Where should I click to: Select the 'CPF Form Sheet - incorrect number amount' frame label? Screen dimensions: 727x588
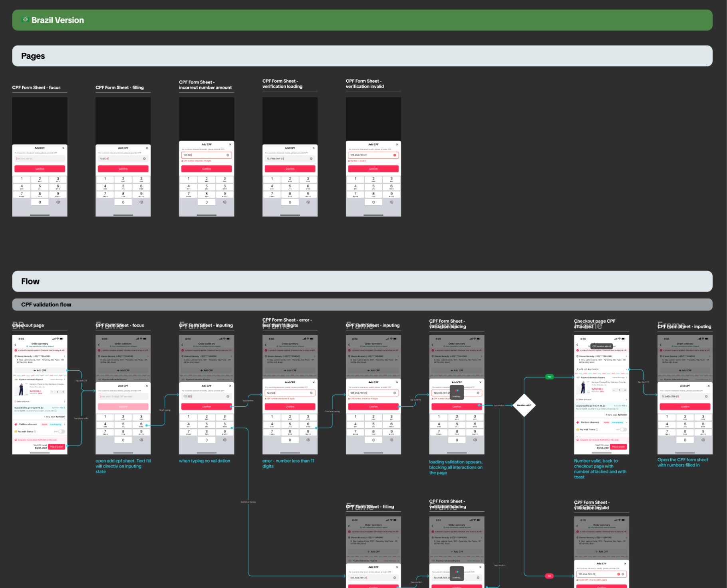205,85
